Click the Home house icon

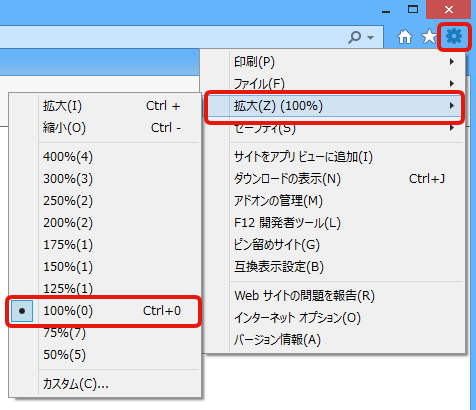click(405, 36)
